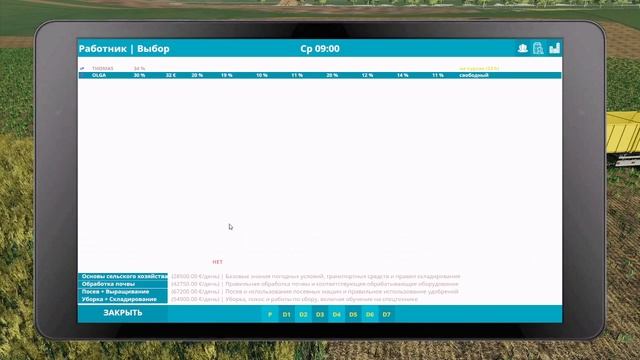This screenshot has width=640, height=360.
Task: Click the Работник | Выбор title
Action: (x=124, y=49)
